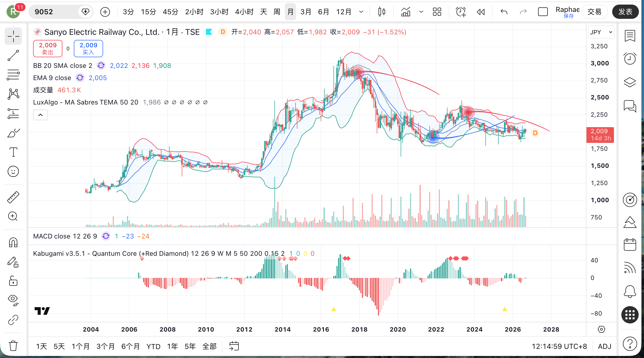The image size is (644, 358).
Task: Select the brush drawing tool
Action: 13,133
